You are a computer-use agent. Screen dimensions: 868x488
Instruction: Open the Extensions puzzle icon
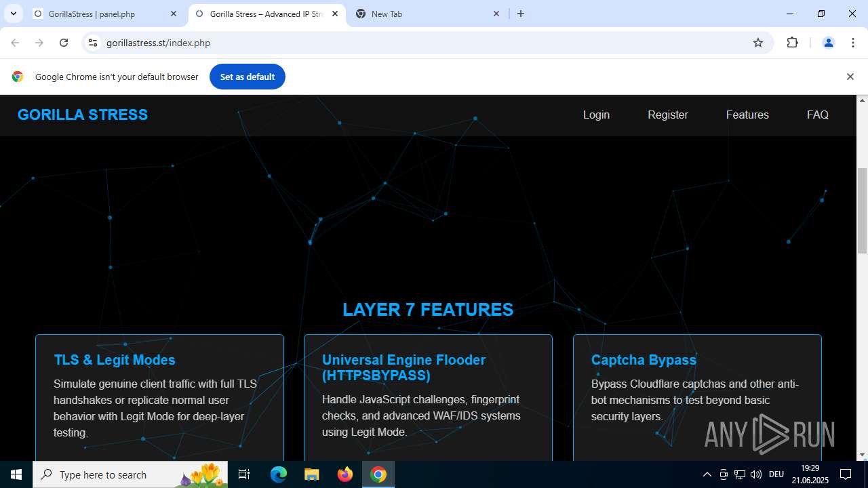point(792,43)
